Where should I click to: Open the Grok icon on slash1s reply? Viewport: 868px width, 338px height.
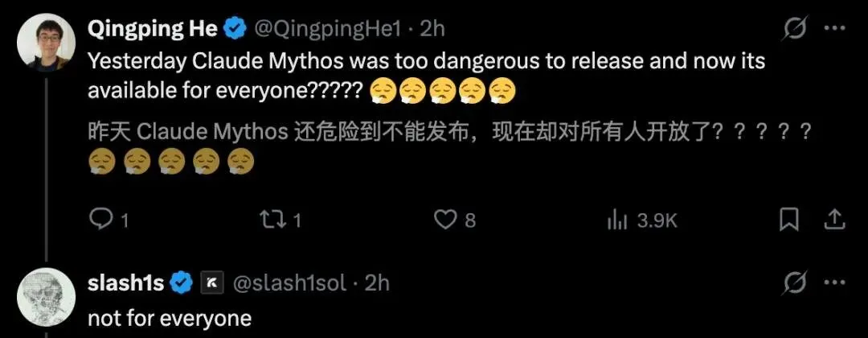coord(796,283)
